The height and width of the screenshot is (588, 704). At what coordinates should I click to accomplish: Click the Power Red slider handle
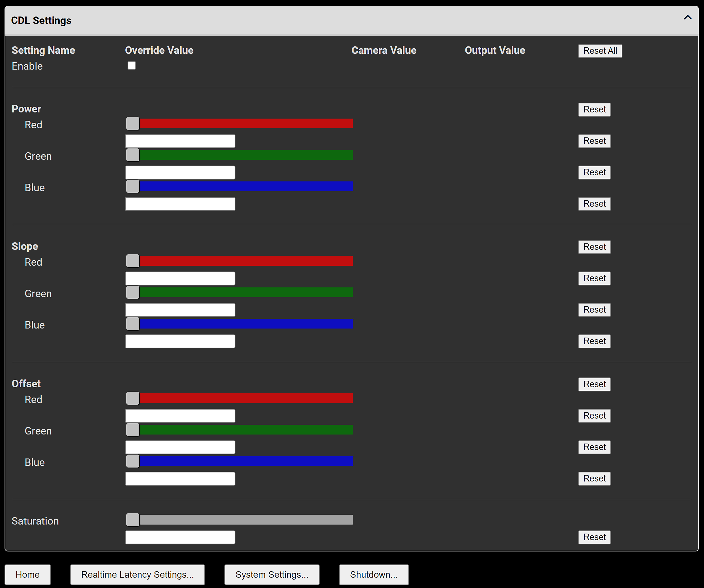(x=133, y=123)
